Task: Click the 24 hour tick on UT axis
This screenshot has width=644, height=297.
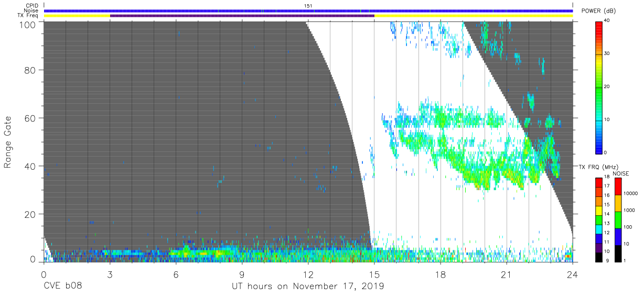Action: coord(573,274)
